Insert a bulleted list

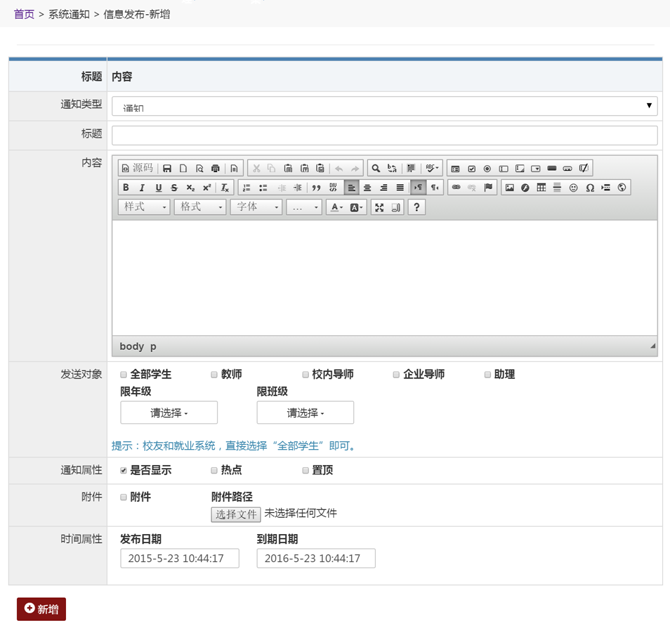point(263,188)
